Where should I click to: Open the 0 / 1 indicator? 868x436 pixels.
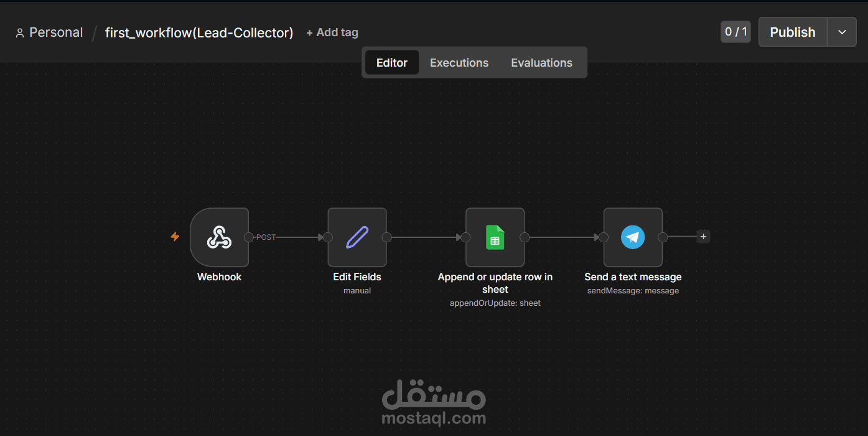tap(735, 32)
